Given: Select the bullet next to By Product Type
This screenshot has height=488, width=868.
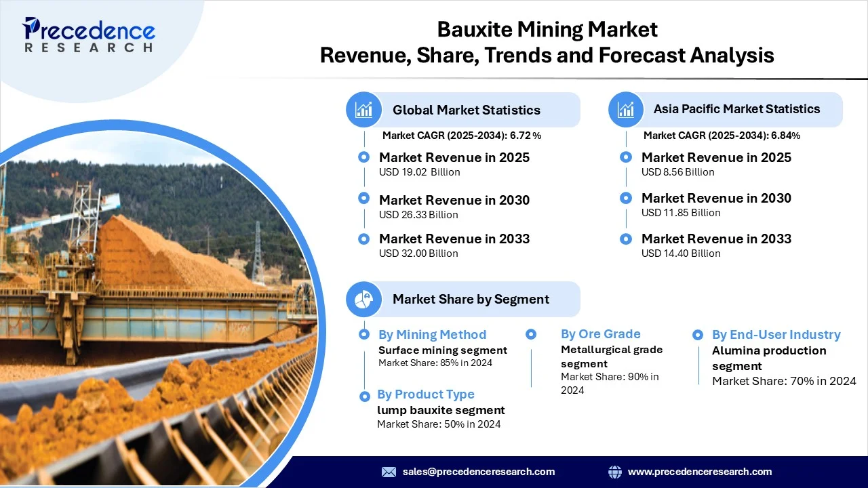Looking at the screenshot, I should pyautogui.click(x=364, y=394).
